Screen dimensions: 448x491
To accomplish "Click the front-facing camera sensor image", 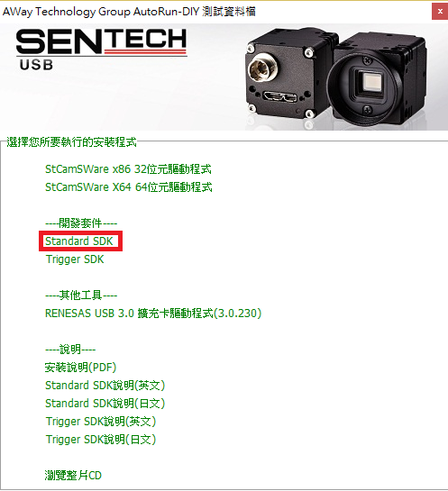I will [x=378, y=80].
